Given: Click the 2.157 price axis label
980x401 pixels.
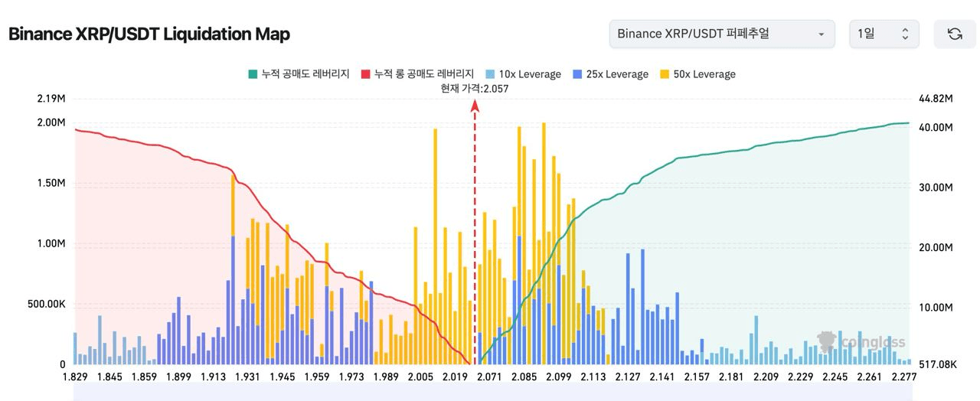Looking at the screenshot, I should click(697, 377).
